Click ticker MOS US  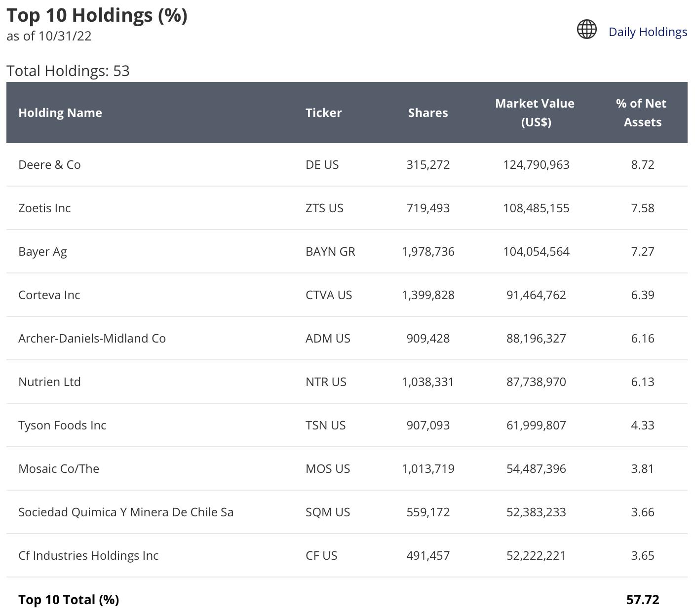pyautogui.click(x=328, y=468)
